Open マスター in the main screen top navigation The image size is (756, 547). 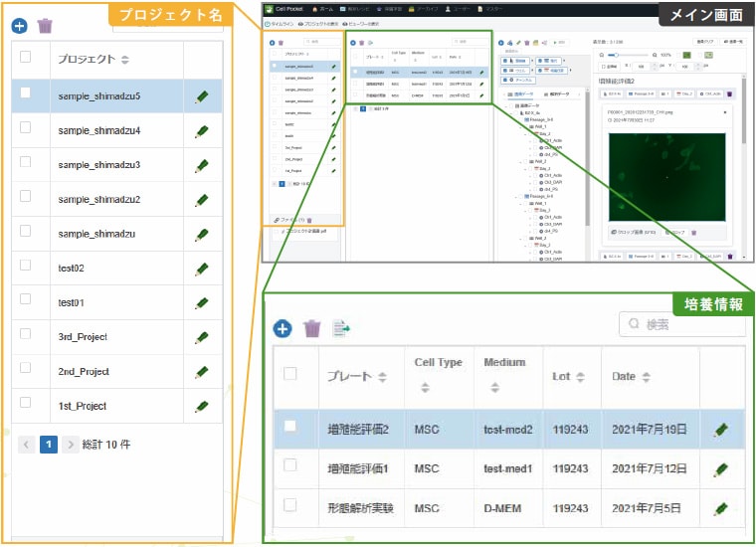490,9
